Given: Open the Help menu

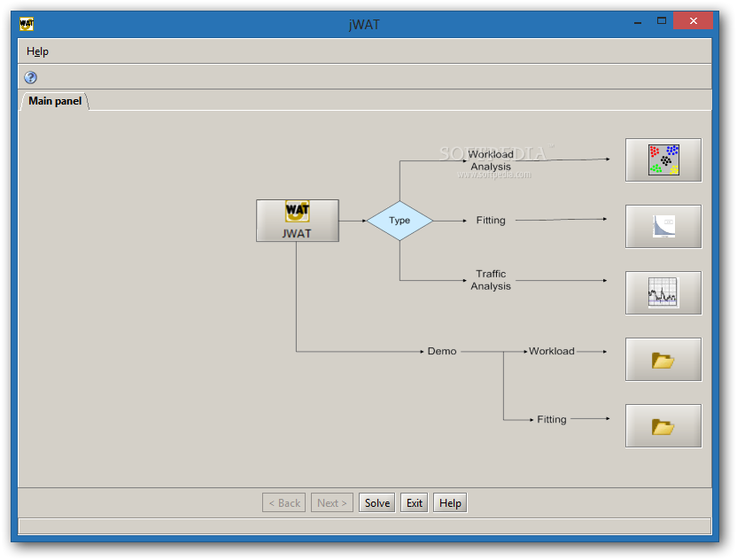Looking at the screenshot, I should click(37, 51).
